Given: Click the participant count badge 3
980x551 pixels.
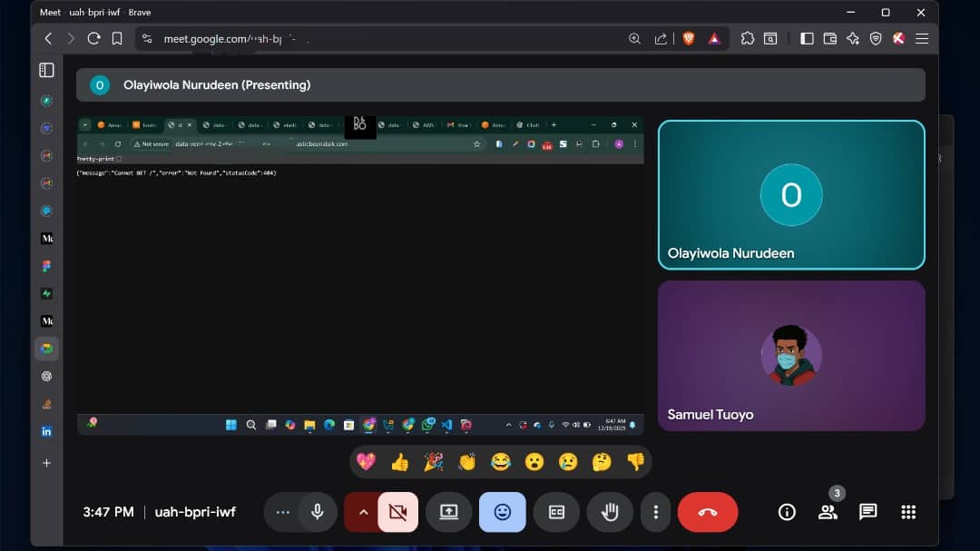Looking at the screenshot, I should pyautogui.click(x=837, y=494).
